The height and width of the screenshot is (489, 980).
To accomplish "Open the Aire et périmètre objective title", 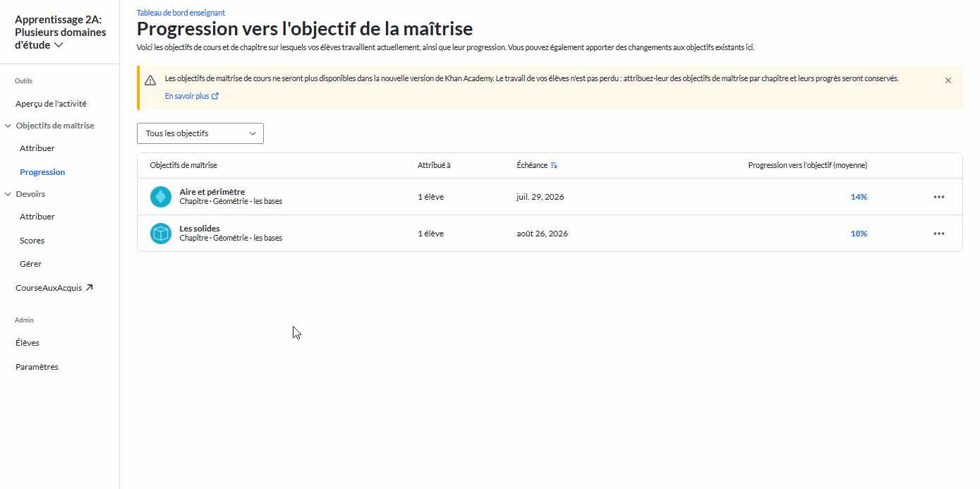I will click(212, 192).
